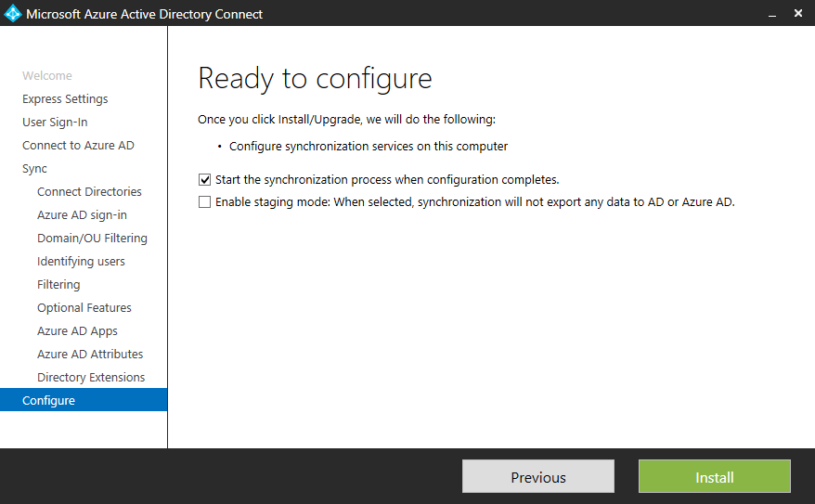Viewport: 815px width, 504px height.
Task: Minimize the Azure AD Connect window
Action: pos(772,14)
